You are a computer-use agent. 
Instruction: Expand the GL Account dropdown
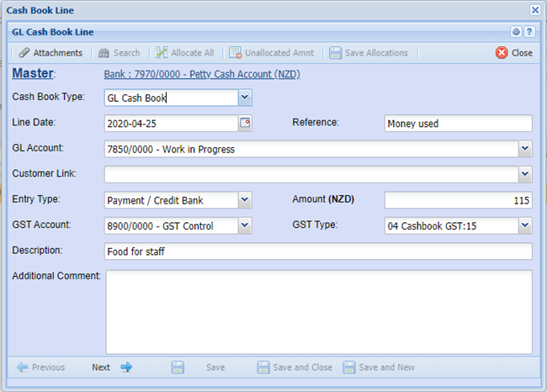525,149
